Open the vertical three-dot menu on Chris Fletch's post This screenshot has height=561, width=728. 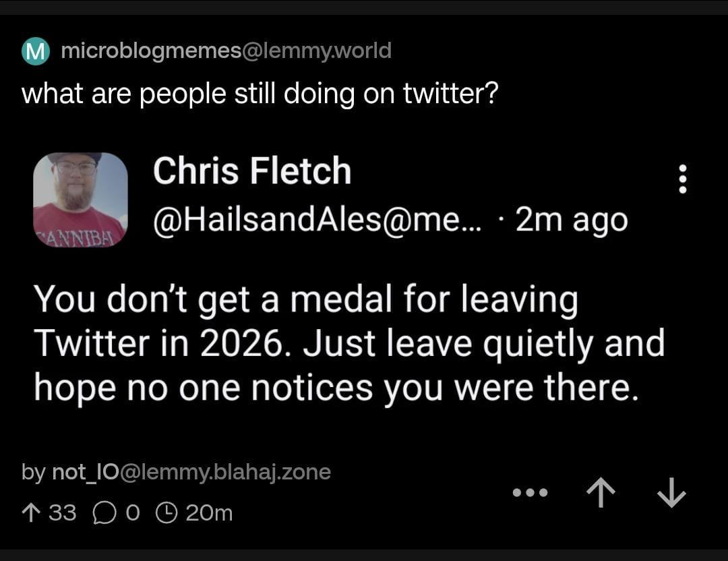(x=682, y=179)
